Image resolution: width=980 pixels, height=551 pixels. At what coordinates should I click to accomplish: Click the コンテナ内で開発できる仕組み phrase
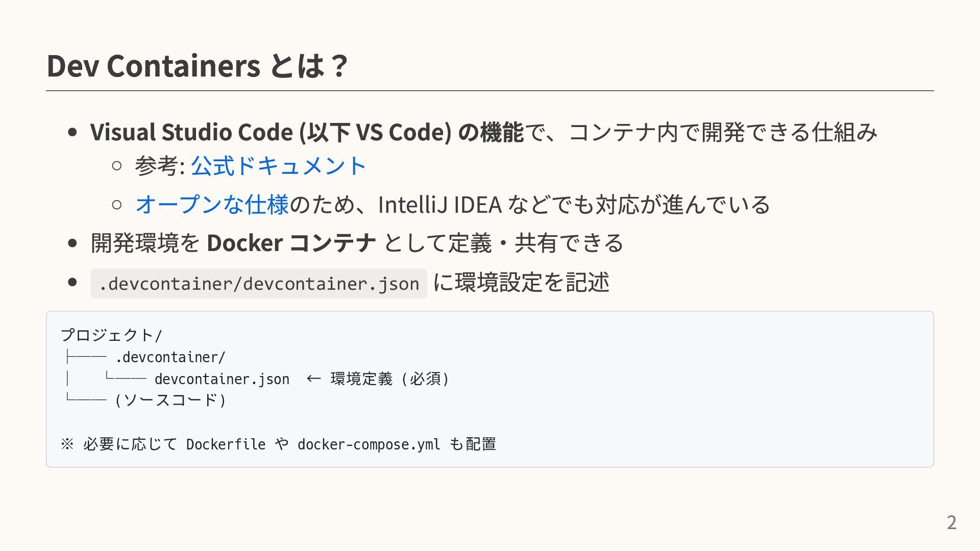723,132
